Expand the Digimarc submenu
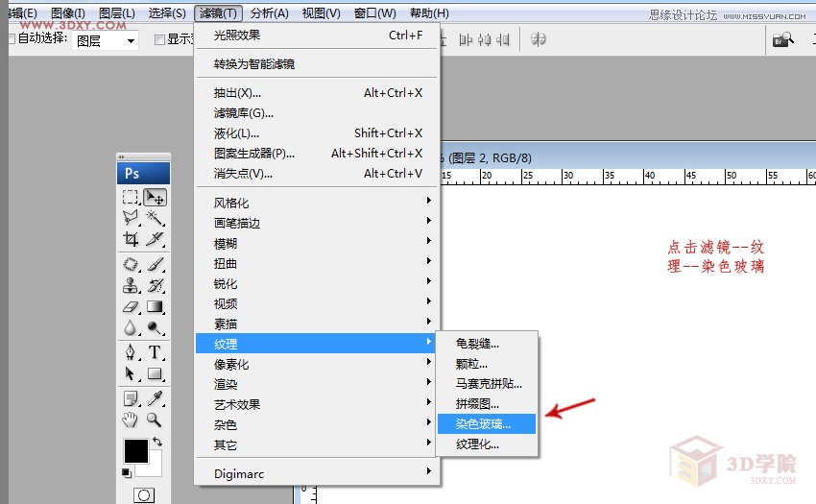Viewport: 816px width, 504px height. (x=318, y=474)
